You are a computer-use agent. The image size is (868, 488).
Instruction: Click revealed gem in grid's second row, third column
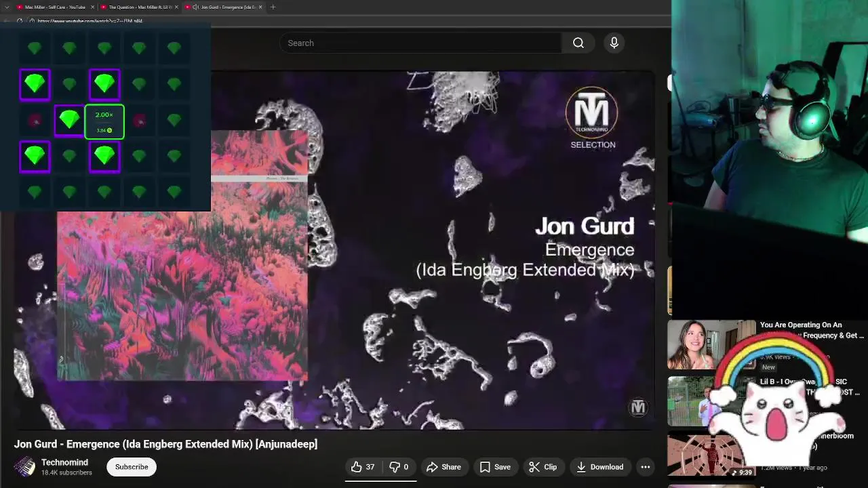pyautogui.click(x=104, y=84)
